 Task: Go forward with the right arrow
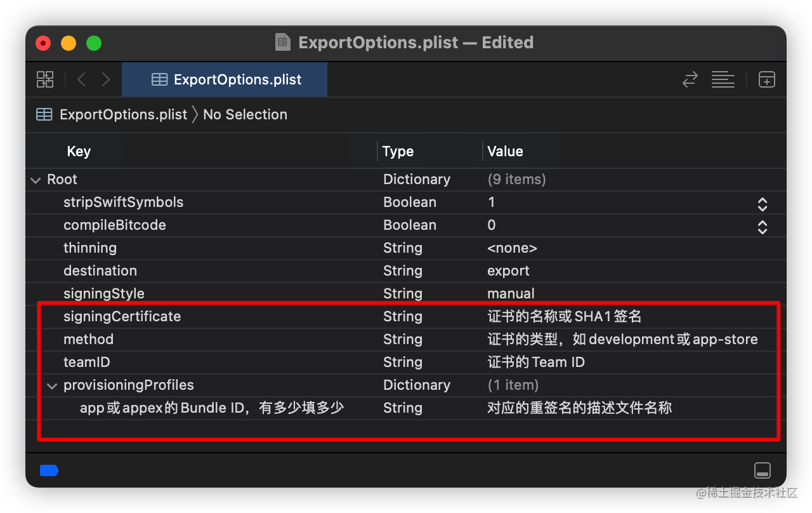[106, 79]
